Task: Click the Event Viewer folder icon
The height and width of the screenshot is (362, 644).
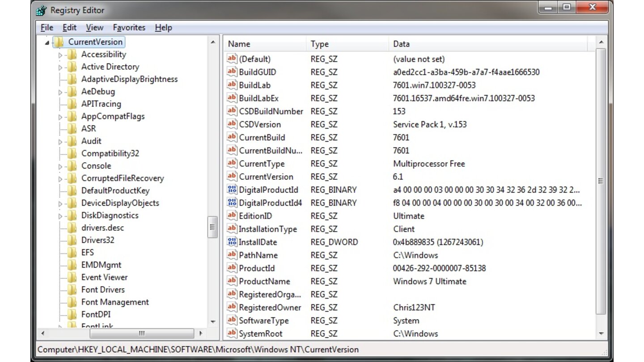Action: 72,277
